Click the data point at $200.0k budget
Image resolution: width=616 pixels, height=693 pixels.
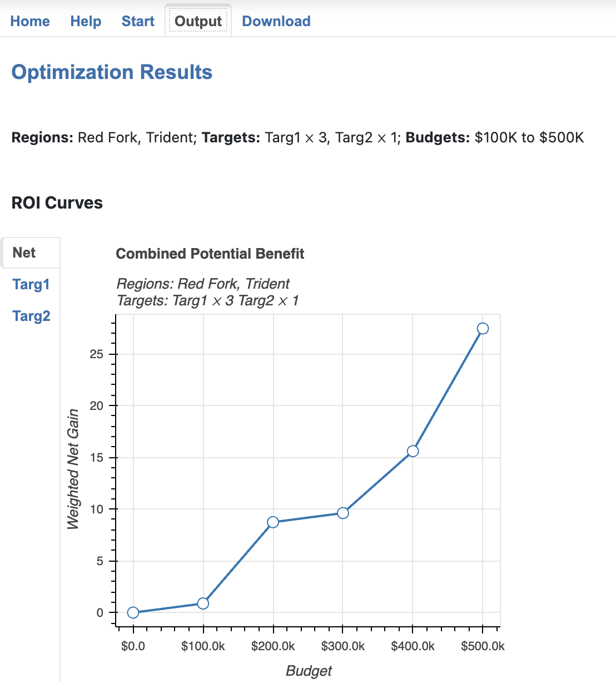click(273, 522)
